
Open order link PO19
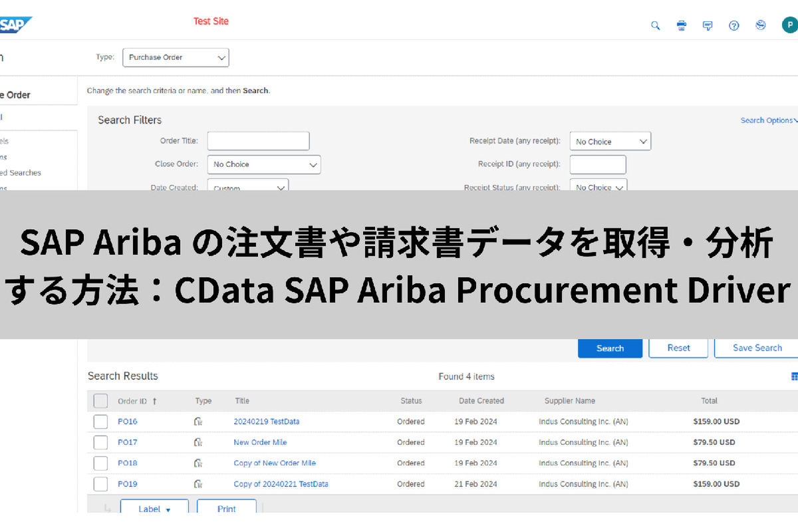point(128,484)
